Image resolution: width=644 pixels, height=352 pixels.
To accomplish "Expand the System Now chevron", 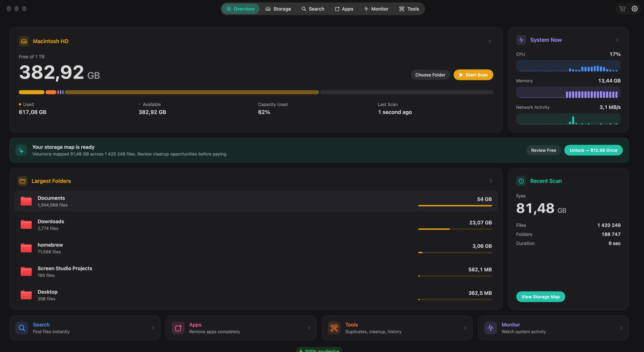I will click(617, 40).
